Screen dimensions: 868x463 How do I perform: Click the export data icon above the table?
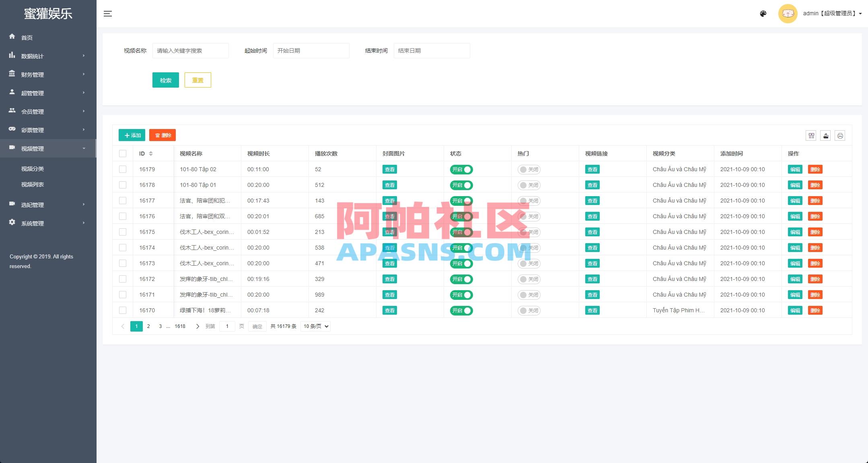click(826, 135)
